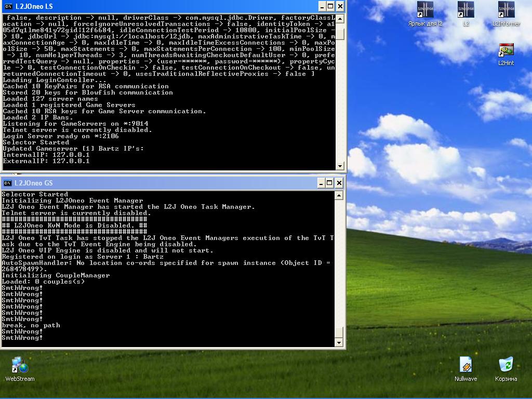Click the line "ExternalIP: 127.0.0.1"

pos(46,161)
